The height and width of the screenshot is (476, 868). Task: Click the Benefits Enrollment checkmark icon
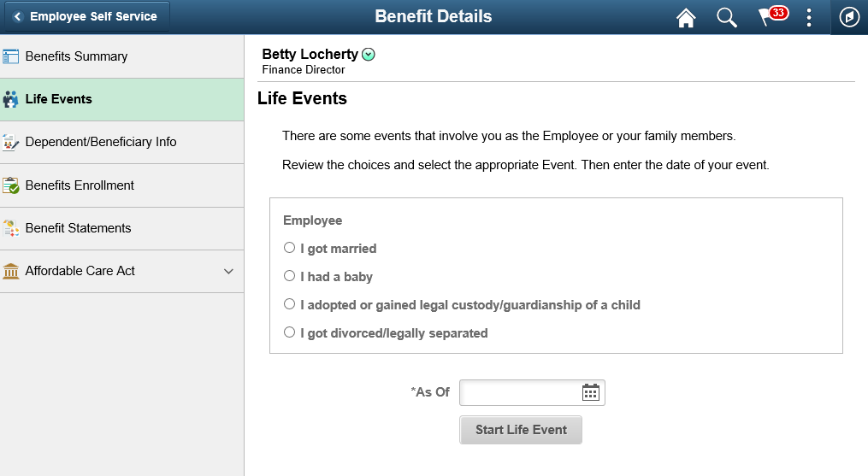(x=10, y=185)
